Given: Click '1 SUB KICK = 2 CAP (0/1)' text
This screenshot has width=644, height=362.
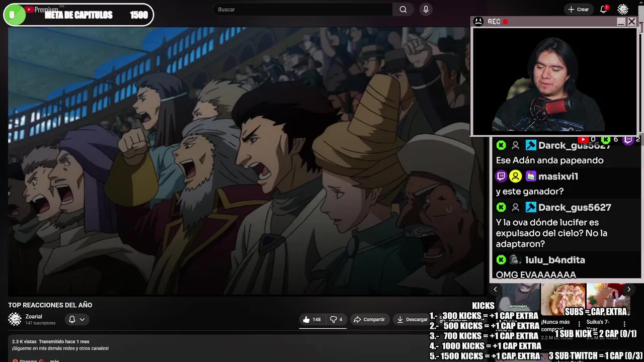Looking at the screenshot, I should 596,333.
